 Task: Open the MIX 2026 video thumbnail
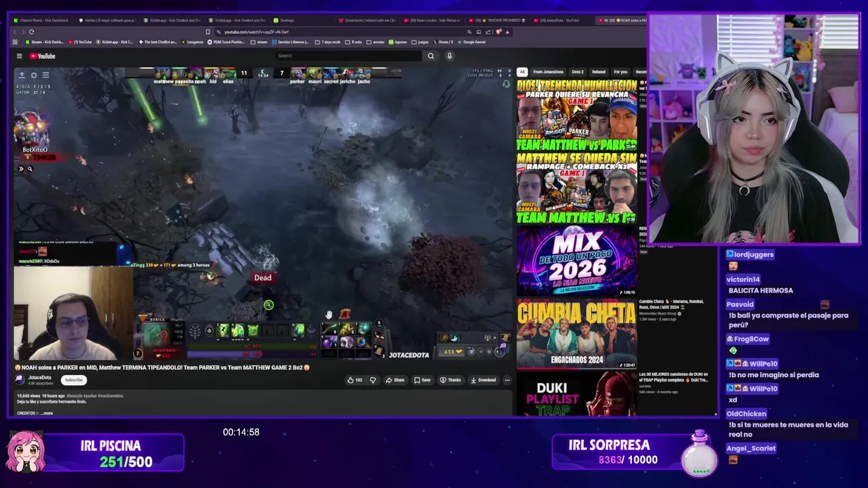point(576,261)
